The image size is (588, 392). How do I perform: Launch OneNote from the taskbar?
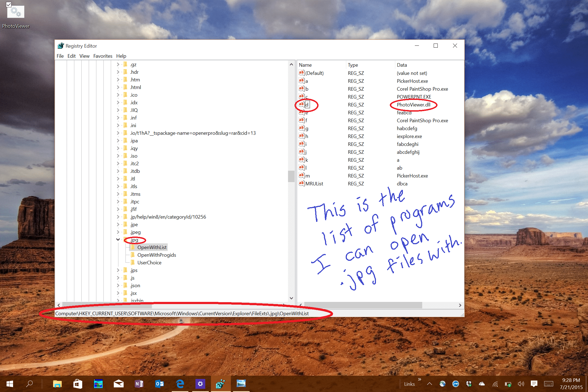(x=139, y=384)
